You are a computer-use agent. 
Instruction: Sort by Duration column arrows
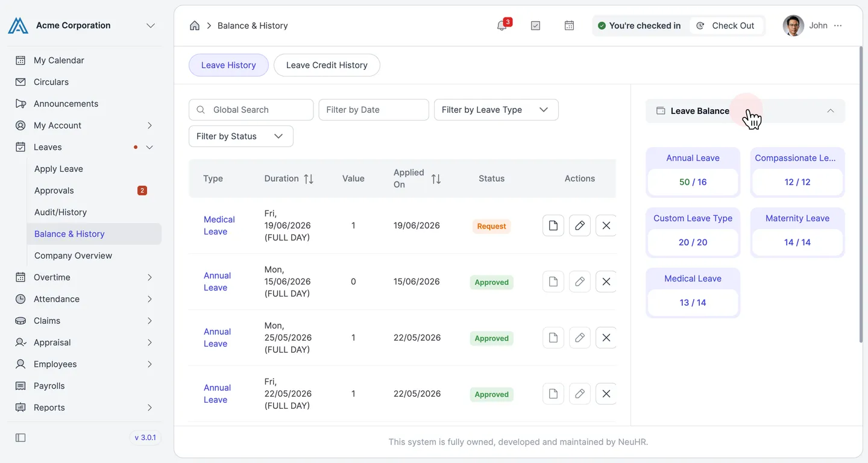click(309, 178)
